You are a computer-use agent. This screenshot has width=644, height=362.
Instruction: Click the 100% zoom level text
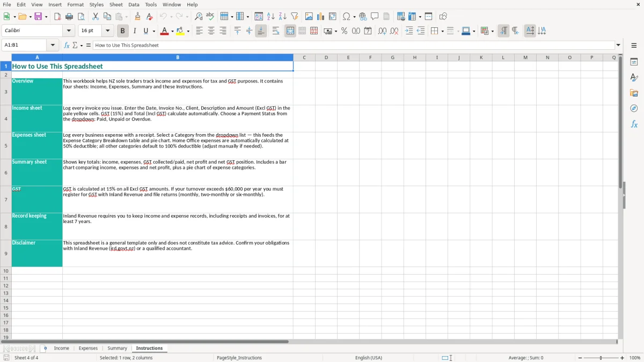tap(635, 358)
